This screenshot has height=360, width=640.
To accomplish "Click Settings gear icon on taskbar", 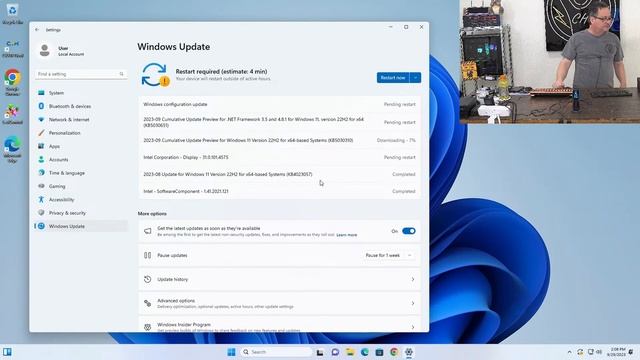I will click(x=409, y=352).
